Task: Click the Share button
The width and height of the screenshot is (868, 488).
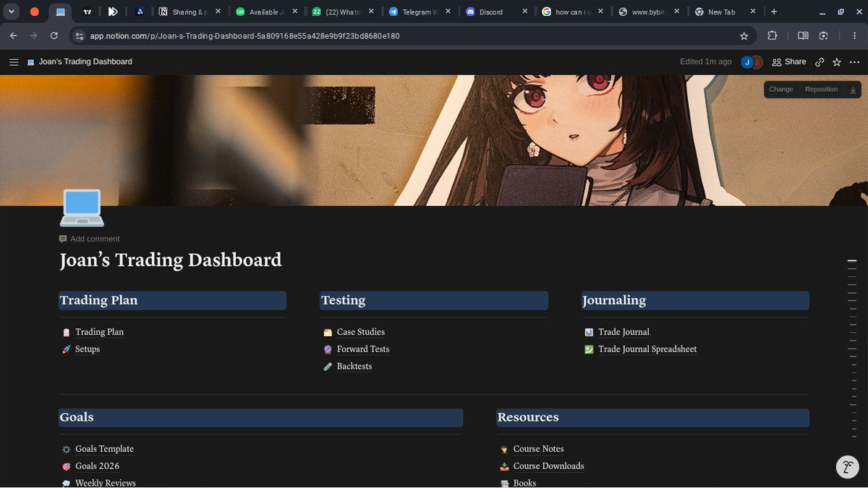Action: (x=788, y=62)
